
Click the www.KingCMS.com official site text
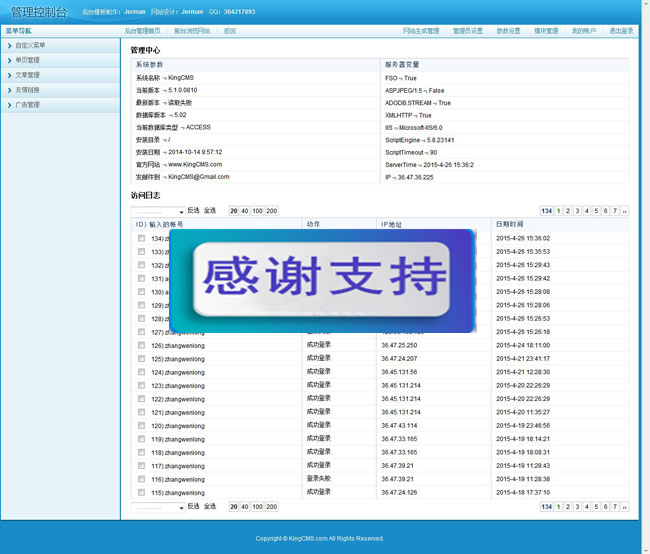(195, 165)
